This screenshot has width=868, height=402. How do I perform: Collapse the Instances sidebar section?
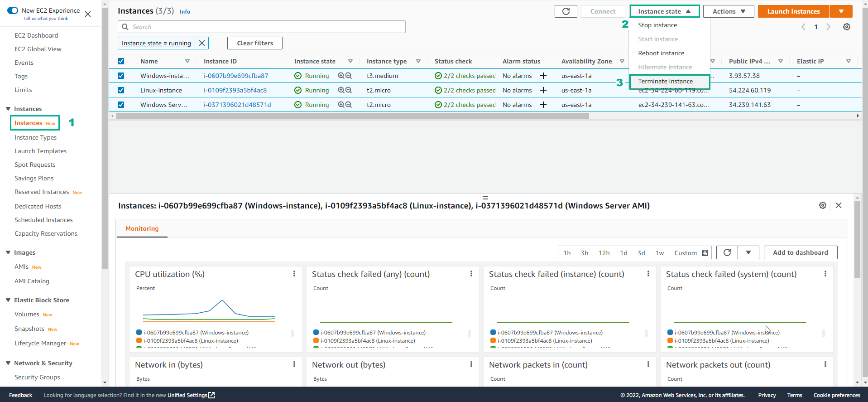pos(8,109)
